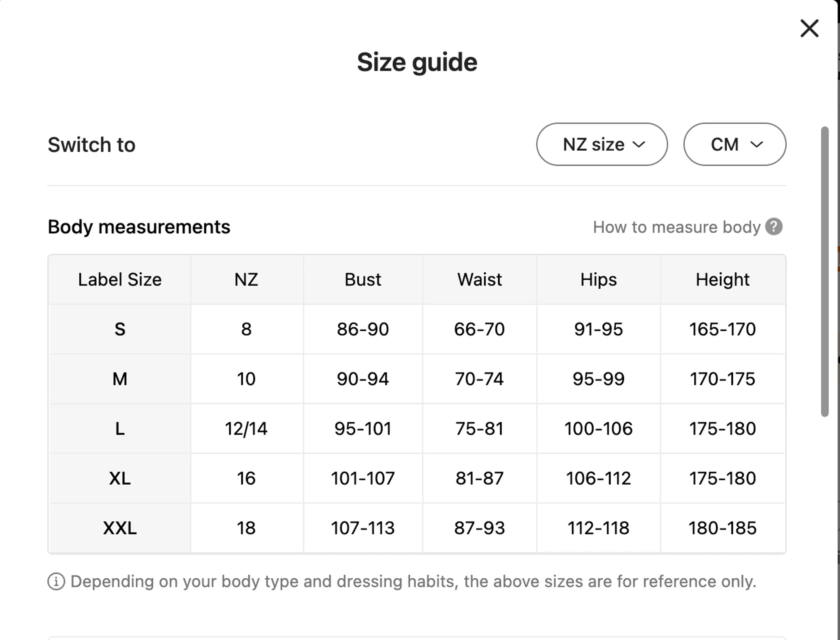Click the Height column header
The height and width of the screenshot is (640, 840).
point(722,280)
